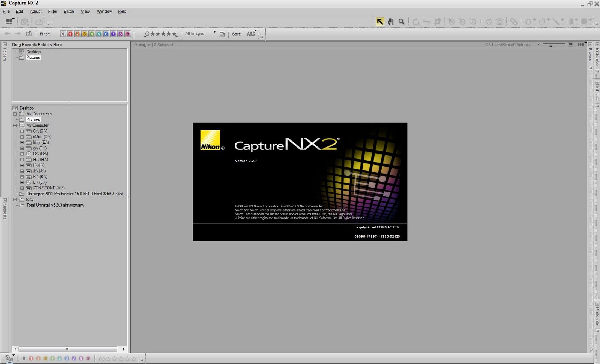This screenshot has height=364, width=600.
Task: Expand the ZEN STONE (M:\) drive node
Action: tap(22, 188)
